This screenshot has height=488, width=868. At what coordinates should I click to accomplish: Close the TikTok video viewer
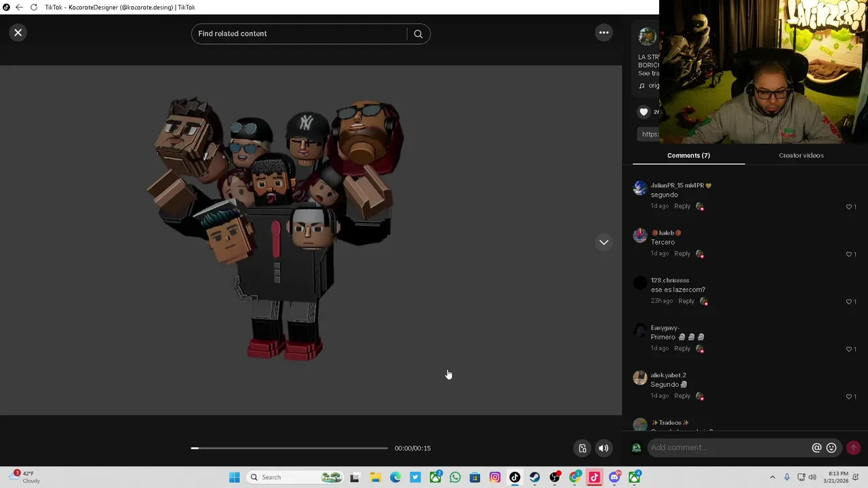(18, 33)
